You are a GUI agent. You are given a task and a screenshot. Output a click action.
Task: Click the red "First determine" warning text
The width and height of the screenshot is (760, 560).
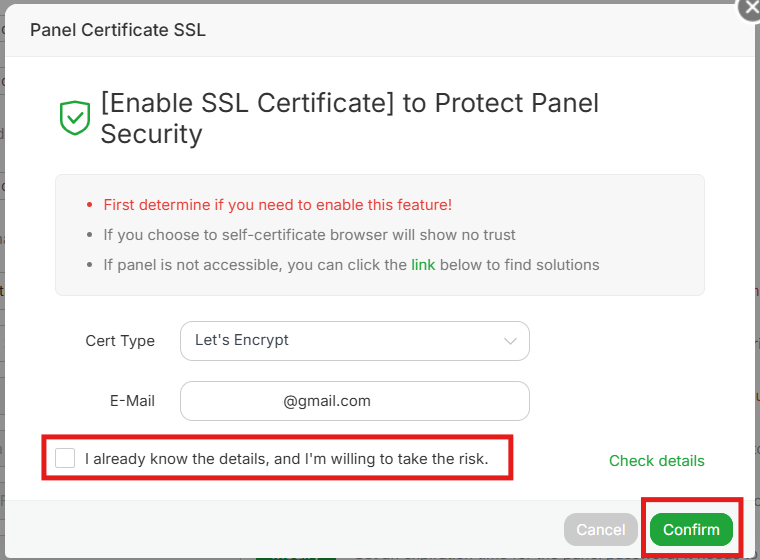coord(277,205)
